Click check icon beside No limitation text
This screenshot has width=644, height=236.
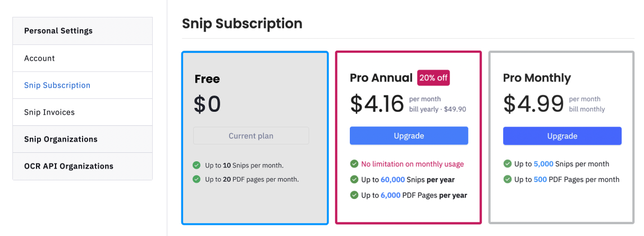click(354, 164)
